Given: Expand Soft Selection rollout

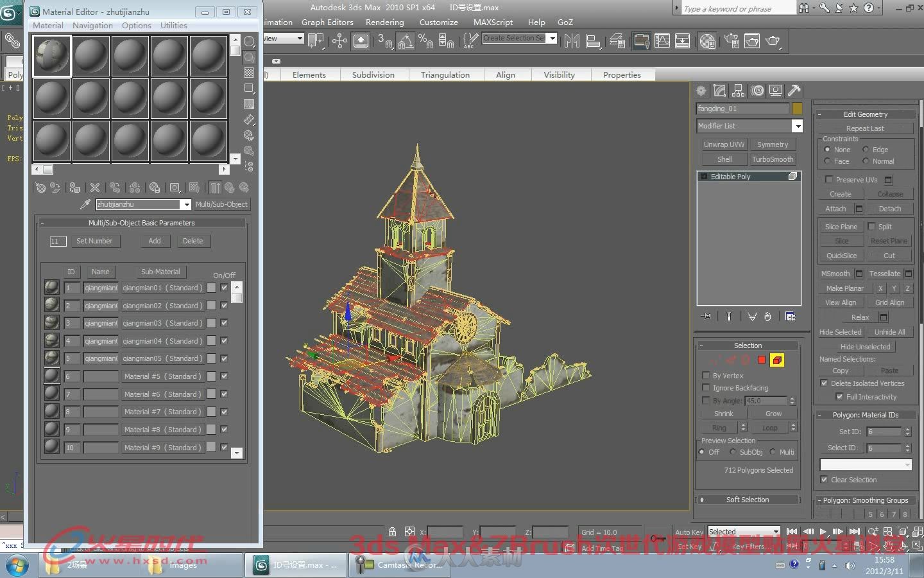Looking at the screenshot, I should point(748,500).
